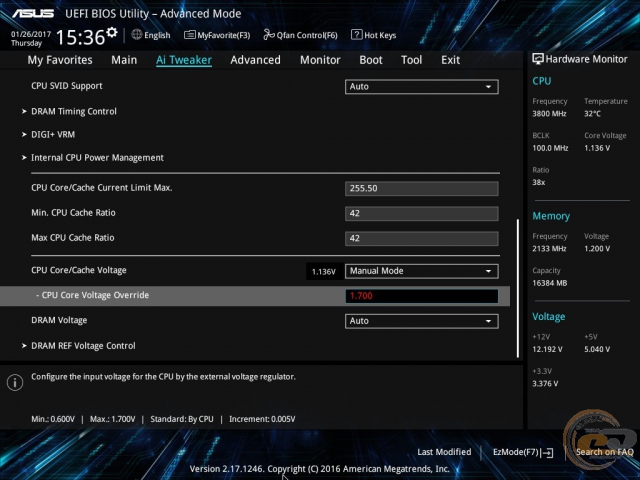Click the CPU temperature 32°C value
Viewport: 640px width, 480px height.
(592, 114)
